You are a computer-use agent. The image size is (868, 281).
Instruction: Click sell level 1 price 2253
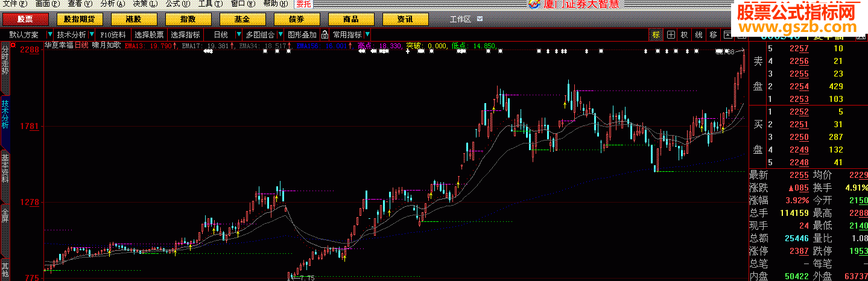[799, 99]
